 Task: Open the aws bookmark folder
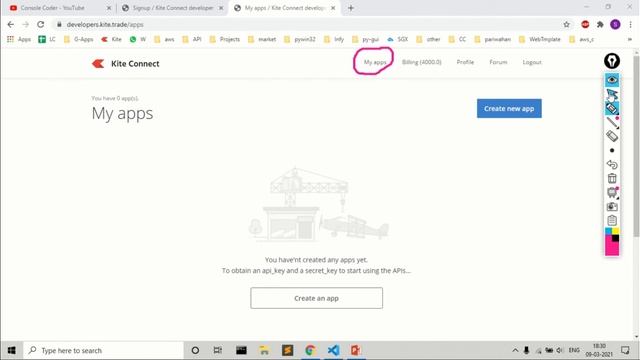[x=164, y=39]
